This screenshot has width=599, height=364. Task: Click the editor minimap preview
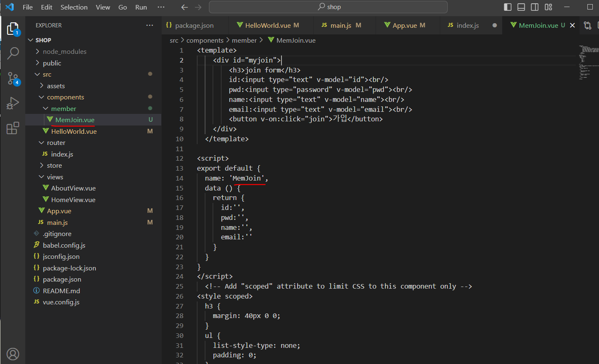point(589,62)
